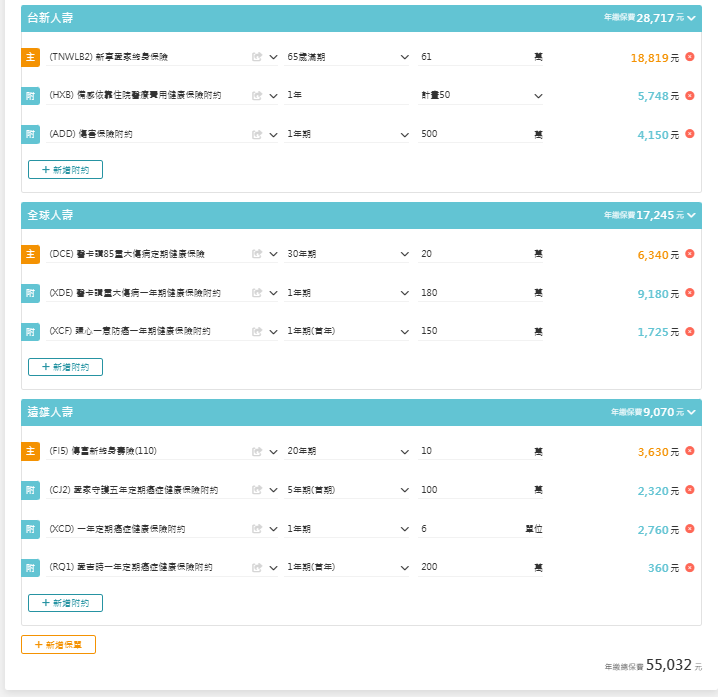
Task: Remove the ADD rider row
Action: 690,134
